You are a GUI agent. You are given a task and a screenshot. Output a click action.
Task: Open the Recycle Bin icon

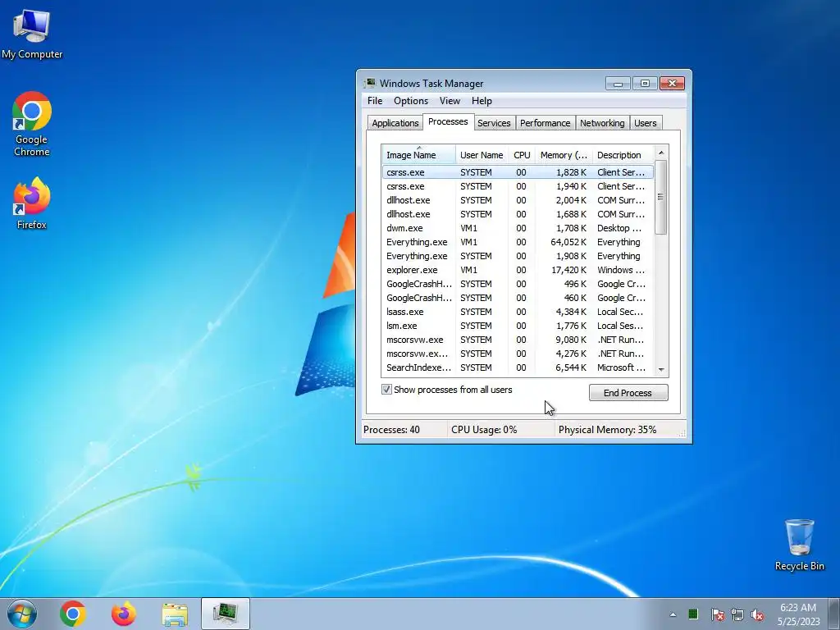coord(799,545)
